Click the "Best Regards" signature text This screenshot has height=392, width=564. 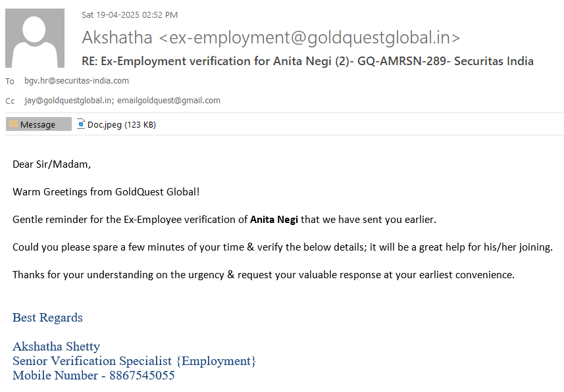[x=47, y=318]
